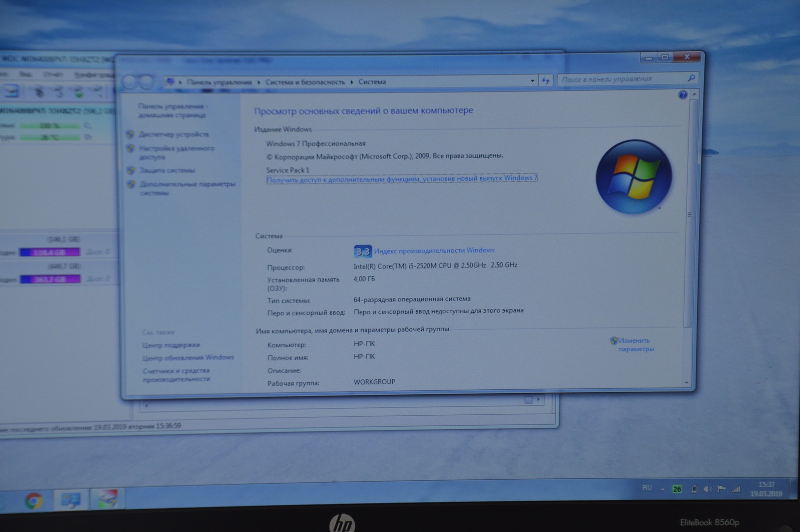Select 'Система' breadcrumb
This screenshot has height=532, width=800.
coord(372,82)
